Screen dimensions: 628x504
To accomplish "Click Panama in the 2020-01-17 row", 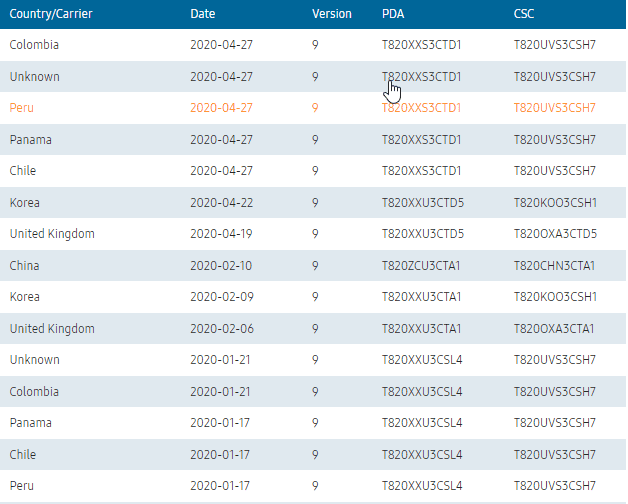I will click(31, 423).
